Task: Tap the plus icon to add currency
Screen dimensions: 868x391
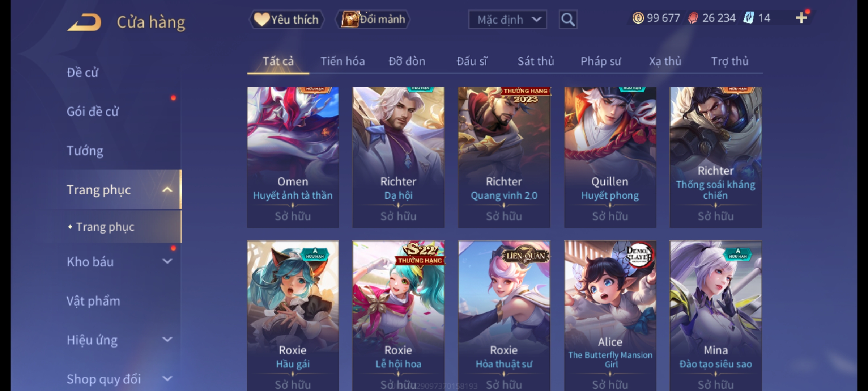Action: [x=801, y=18]
